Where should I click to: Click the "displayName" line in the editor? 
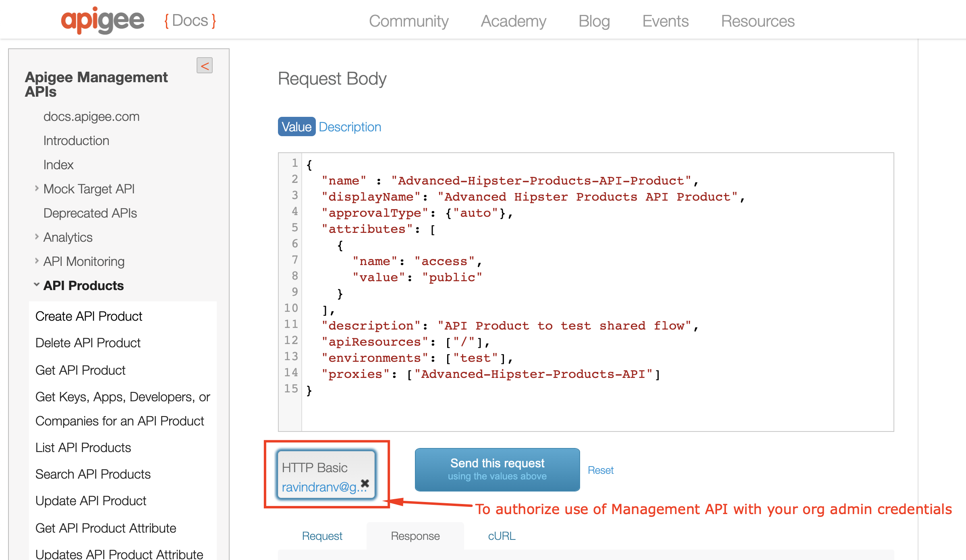coord(533,197)
